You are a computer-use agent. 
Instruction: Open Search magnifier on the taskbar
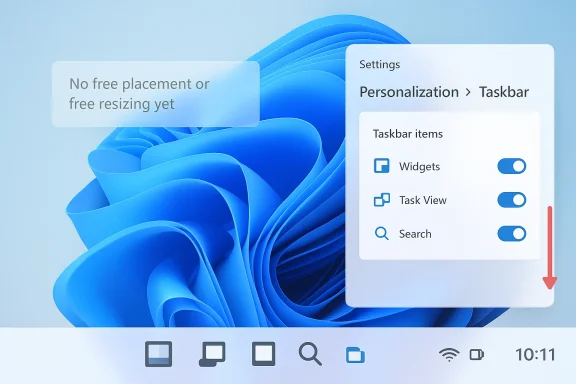310,354
